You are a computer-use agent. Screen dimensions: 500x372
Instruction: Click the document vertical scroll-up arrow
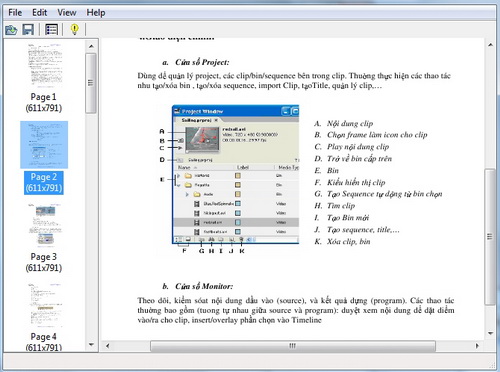(490, 45)
